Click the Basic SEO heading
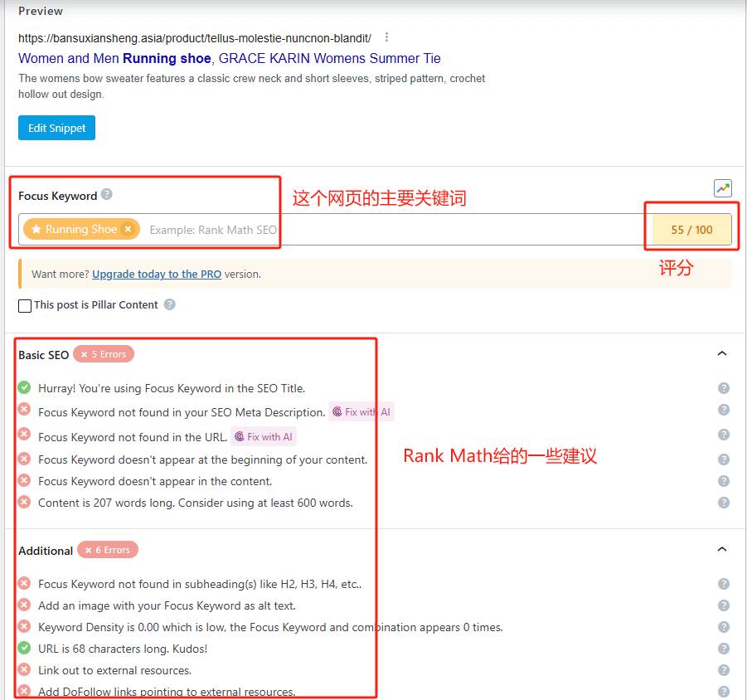Viewport: 747px width, 700px height. click(x=44, y=355)
